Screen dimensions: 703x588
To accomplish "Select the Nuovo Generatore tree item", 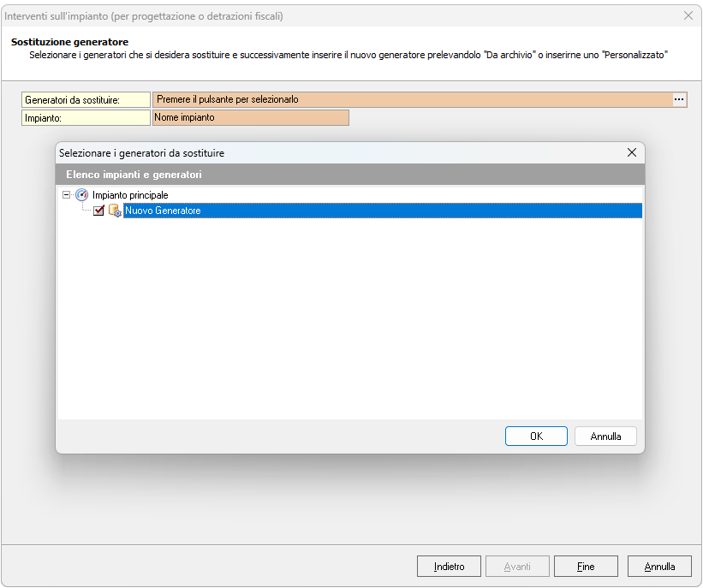I will pyautogui.click(x=163, y=211).
